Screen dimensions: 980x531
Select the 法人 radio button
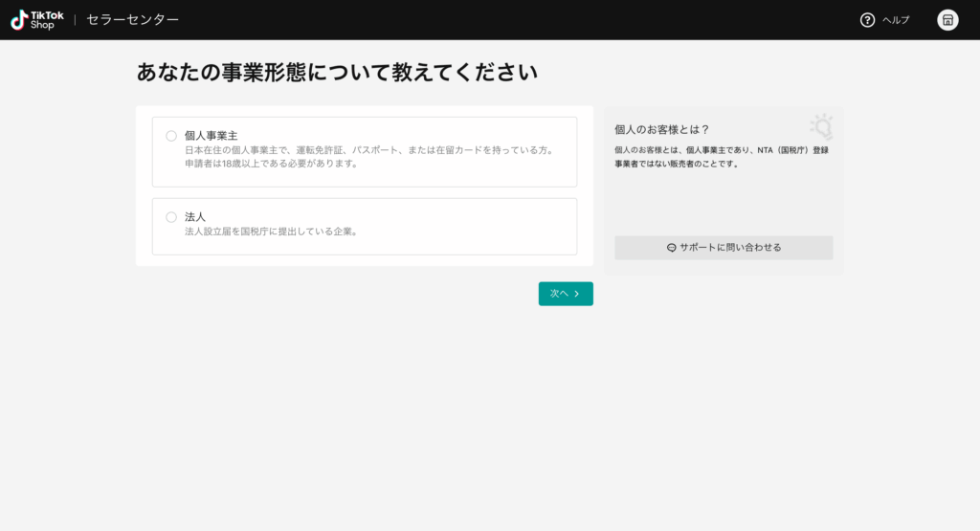[171, 217]
